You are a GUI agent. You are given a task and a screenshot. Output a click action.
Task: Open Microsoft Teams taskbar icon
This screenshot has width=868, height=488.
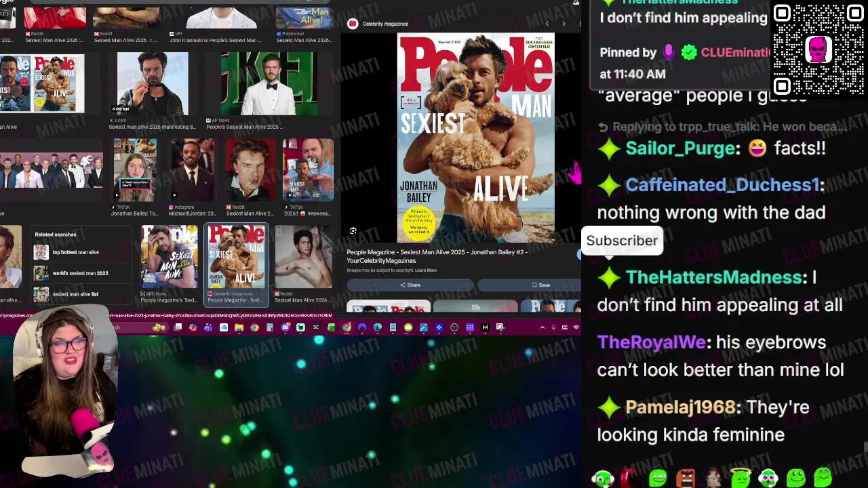click(x=208, y=327)
